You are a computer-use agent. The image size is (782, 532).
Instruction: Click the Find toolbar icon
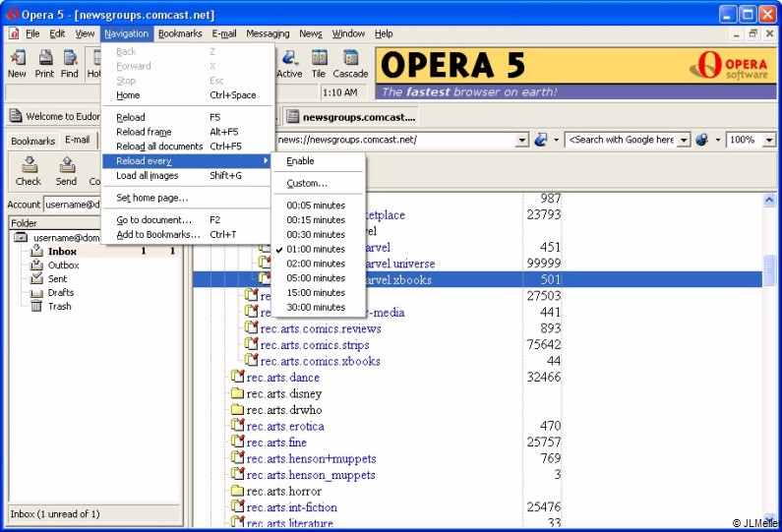[x=70, y=58]
